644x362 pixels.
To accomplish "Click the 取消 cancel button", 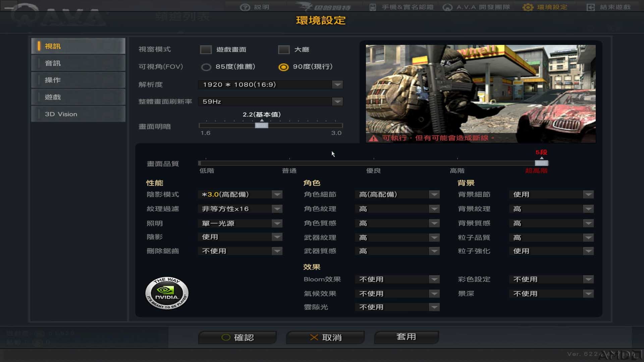I will (325, 338).
